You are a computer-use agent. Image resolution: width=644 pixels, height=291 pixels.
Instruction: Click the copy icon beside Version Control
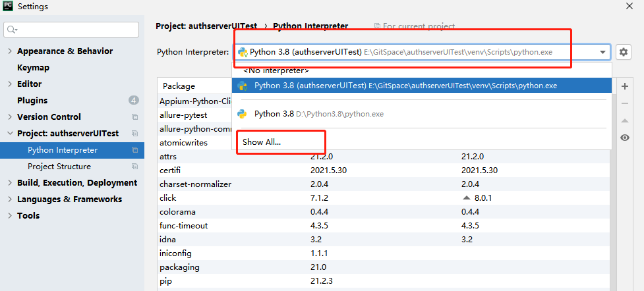134,117
